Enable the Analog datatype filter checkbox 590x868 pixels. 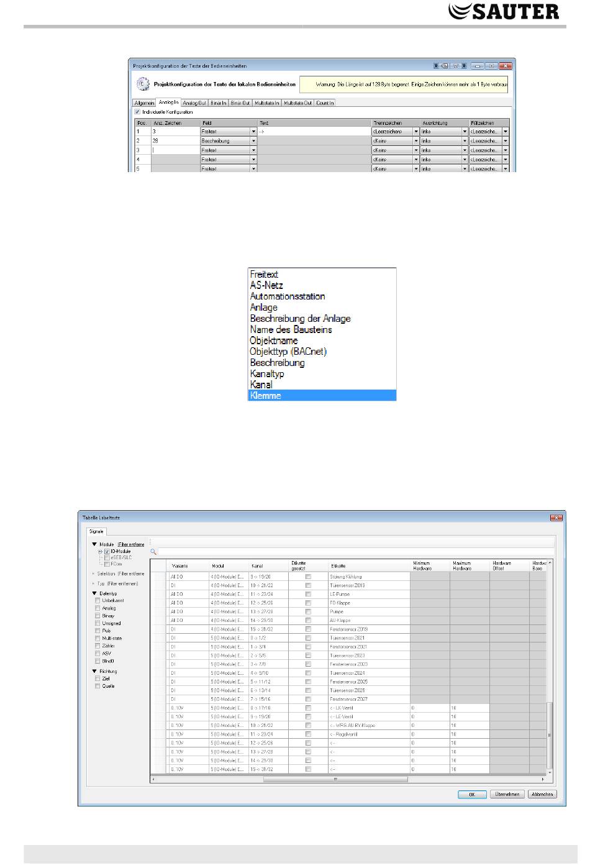(x=98, y=608)
